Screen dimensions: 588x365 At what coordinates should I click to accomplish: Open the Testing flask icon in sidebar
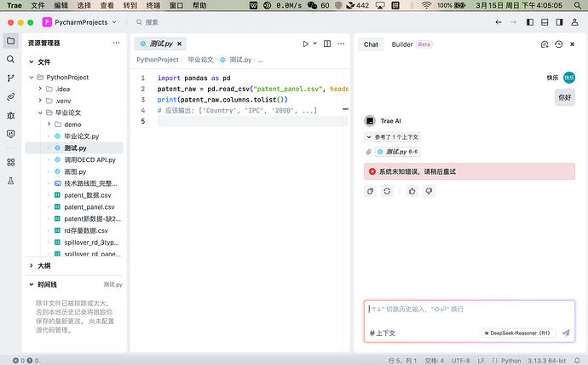11,181
